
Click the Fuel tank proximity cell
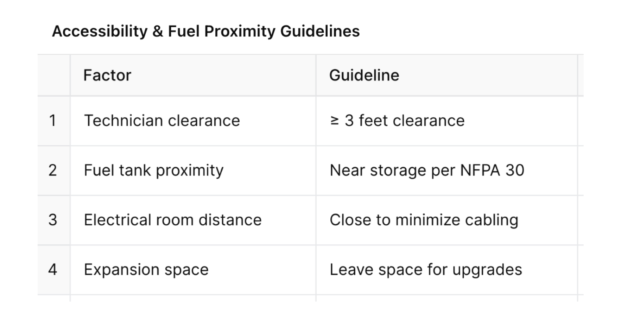click(x=154, y=170)
